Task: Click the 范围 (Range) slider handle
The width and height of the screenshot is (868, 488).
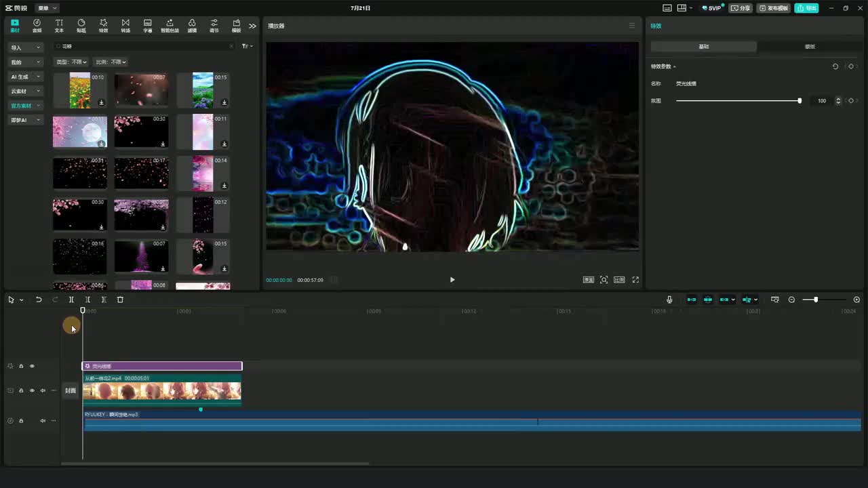Action: coord(800,100)
